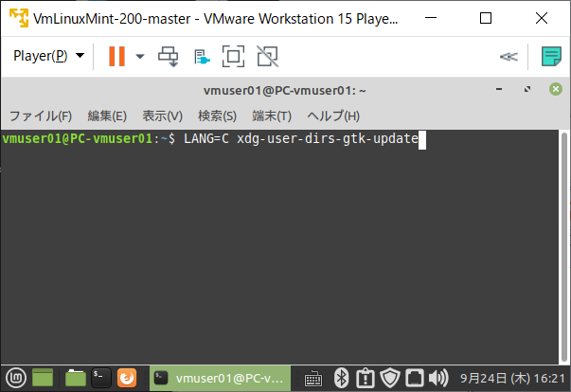
Task: Open the calendar from the 9月24日 clock
Action: (x=512, y=379)
